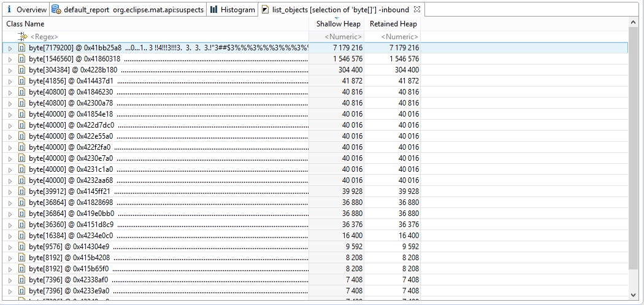Screen dimensions: 644x305
Task: Click array icon of byte[36360] row
Action: tap(21, 225)
